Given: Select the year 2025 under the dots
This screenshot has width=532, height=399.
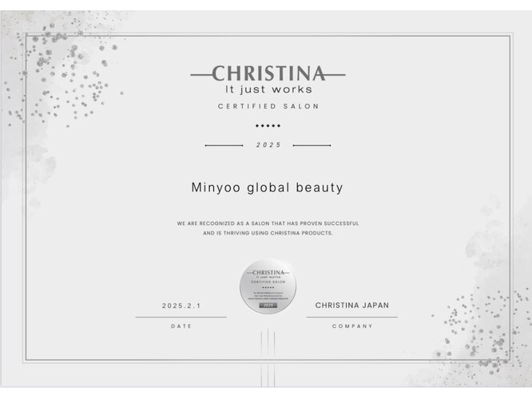Looking at the screenshot, I should (268, 145).
